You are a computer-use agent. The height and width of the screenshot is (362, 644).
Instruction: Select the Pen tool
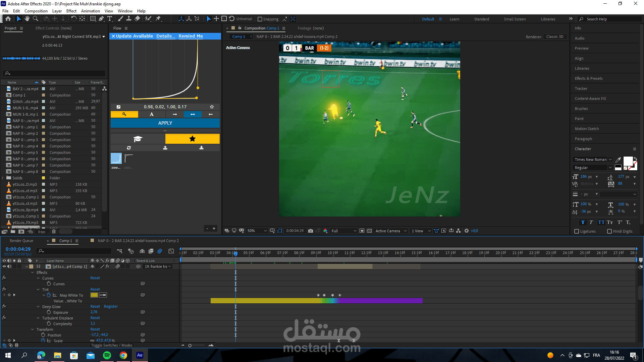tap(101, 19)
